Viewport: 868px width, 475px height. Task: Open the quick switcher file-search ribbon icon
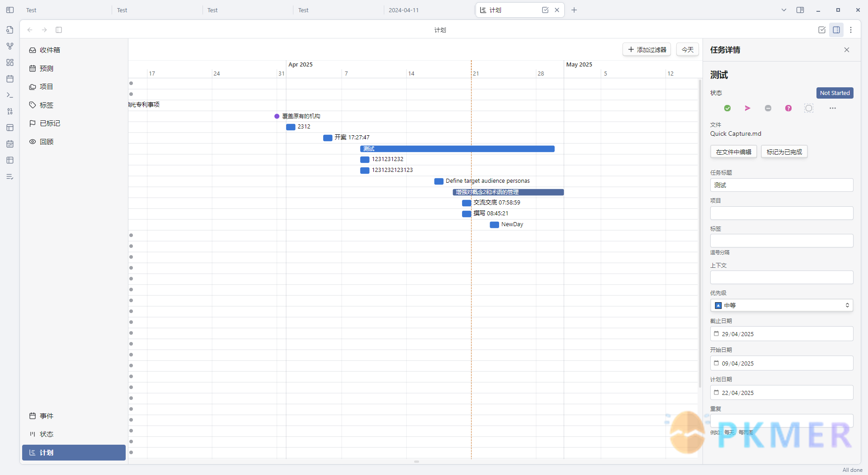point(10,30)
